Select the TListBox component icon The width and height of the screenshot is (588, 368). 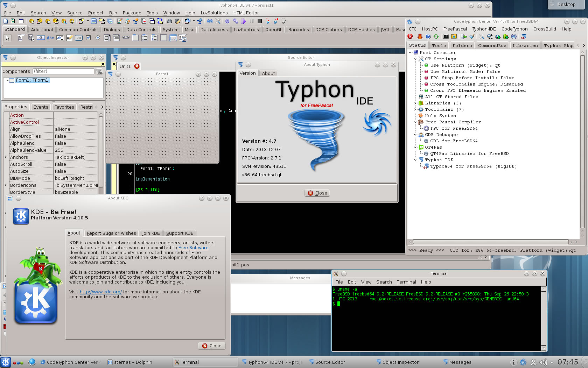tap(107, 38)
